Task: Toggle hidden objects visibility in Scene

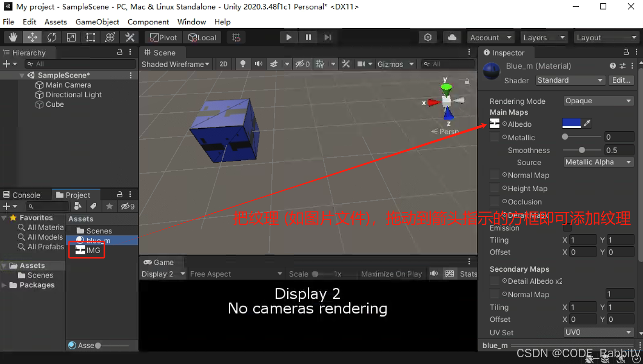Action: (x=302, y=64)
